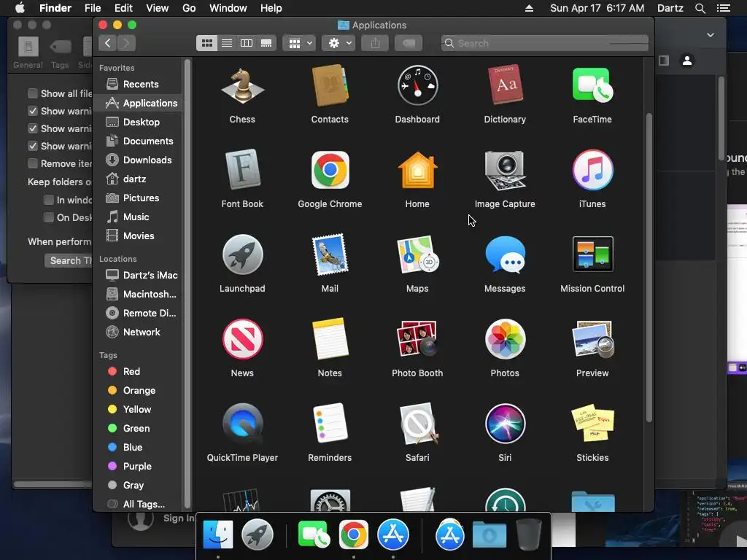The width and height of the screenshot is (747, 560).
Task: Select Google Chrome in the Applications folder
Action: (330, 170)
